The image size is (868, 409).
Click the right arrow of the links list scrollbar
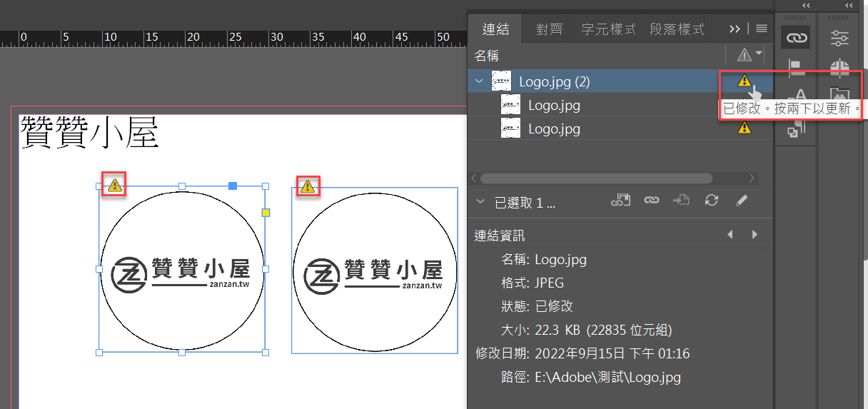(752, 178)
